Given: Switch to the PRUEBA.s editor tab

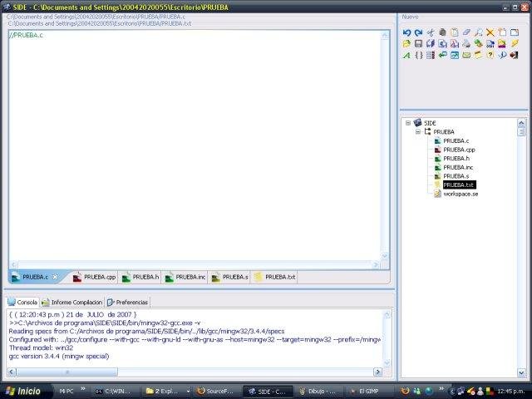Looking at the screenshot, I should [x=229, y=277].
